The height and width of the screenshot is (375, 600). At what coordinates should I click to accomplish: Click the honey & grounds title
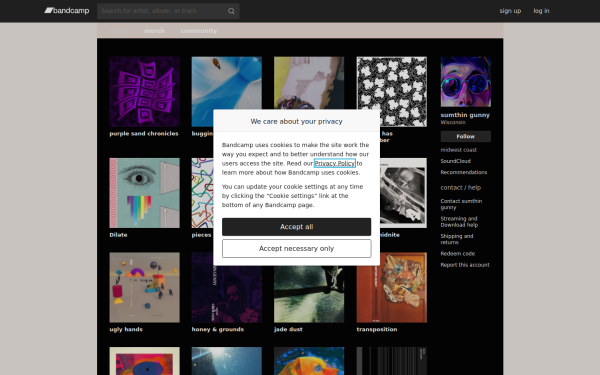coord(218,329)
